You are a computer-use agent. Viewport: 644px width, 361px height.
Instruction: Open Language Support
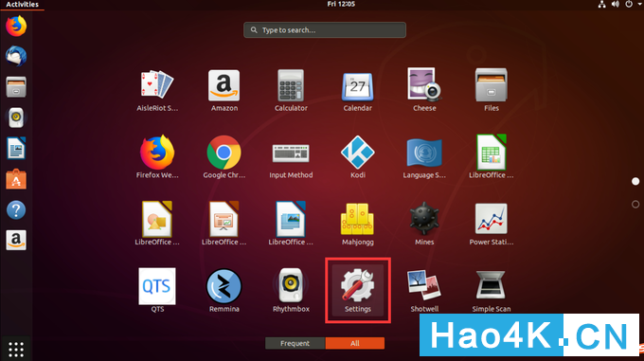point(424,157)
